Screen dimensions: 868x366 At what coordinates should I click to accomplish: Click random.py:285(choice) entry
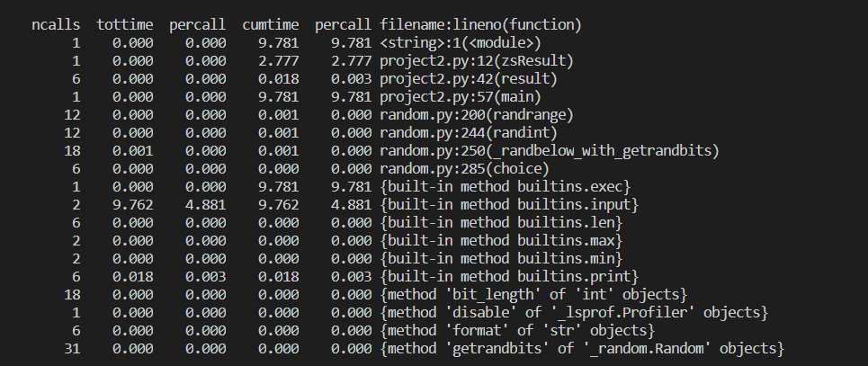(464, 168)
